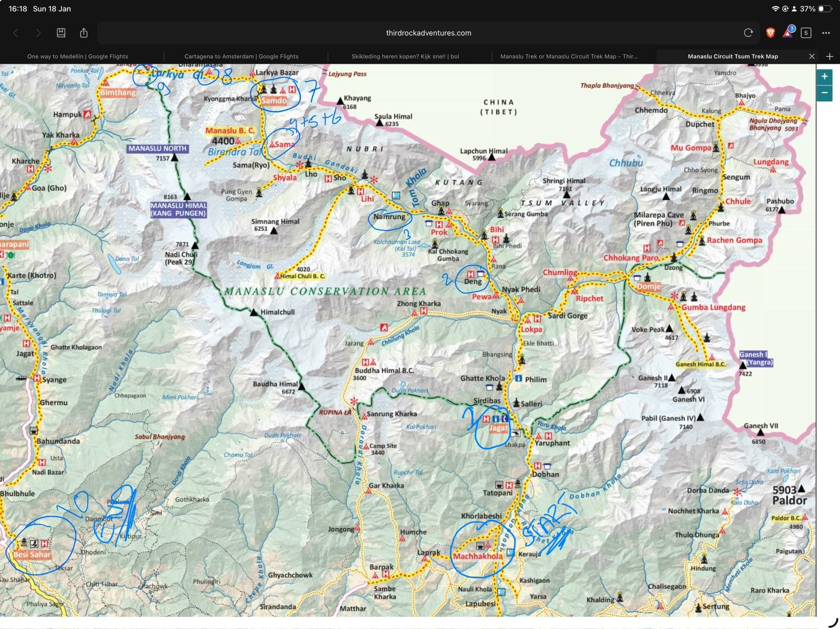This screenshot has width=840, height=629.
Task: Click the Barpak label on the map
Action: [381, 567]
